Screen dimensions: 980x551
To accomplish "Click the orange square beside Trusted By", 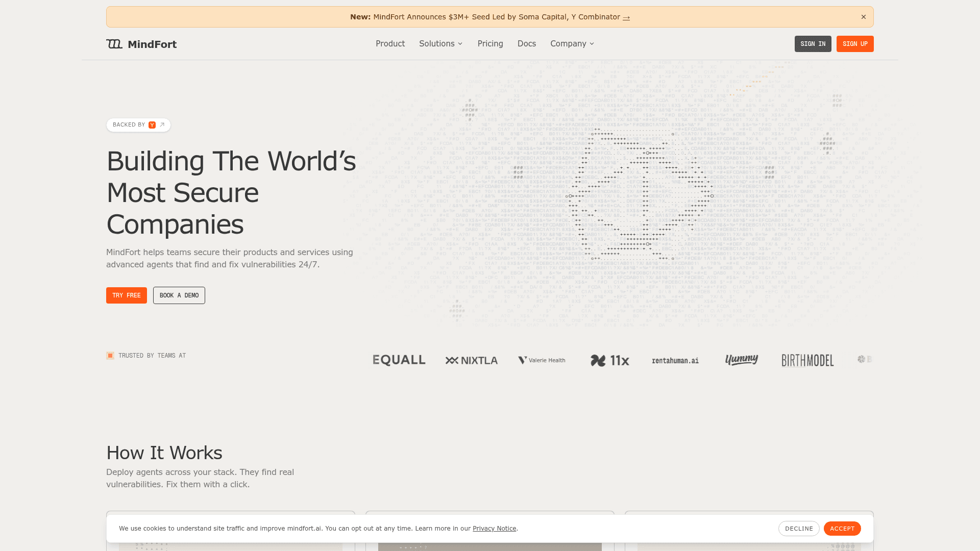I will (110, 356).
